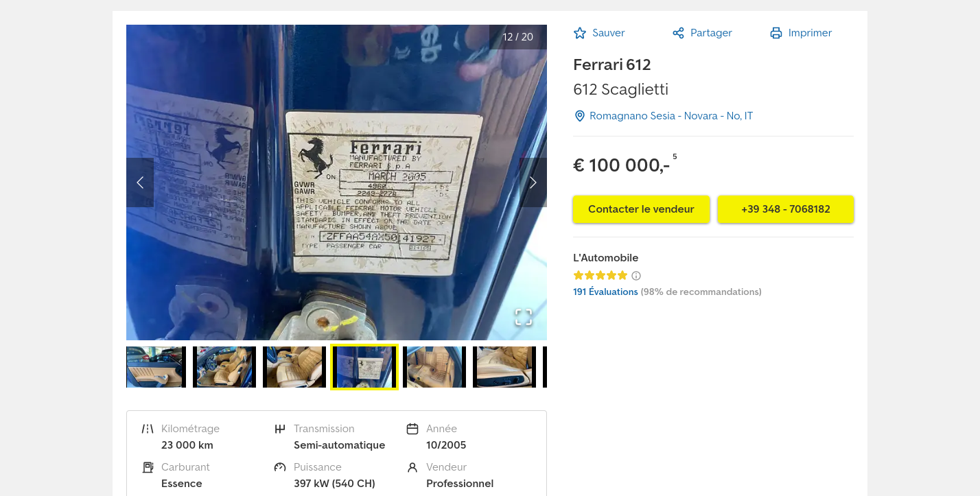980x496 pixels.
Task: Show the previous photo with left arrow
Action: [140, 182]
